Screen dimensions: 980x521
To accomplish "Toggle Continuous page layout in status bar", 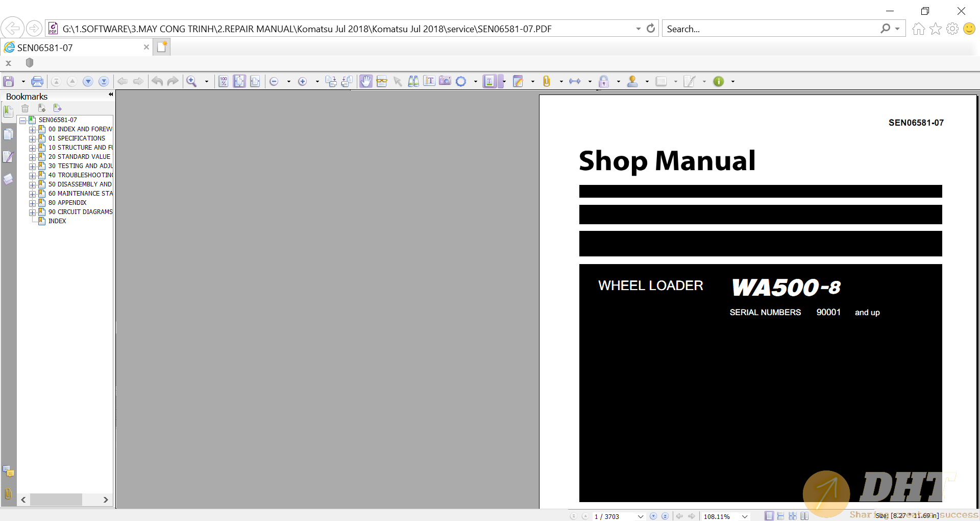I will point(781,516).
